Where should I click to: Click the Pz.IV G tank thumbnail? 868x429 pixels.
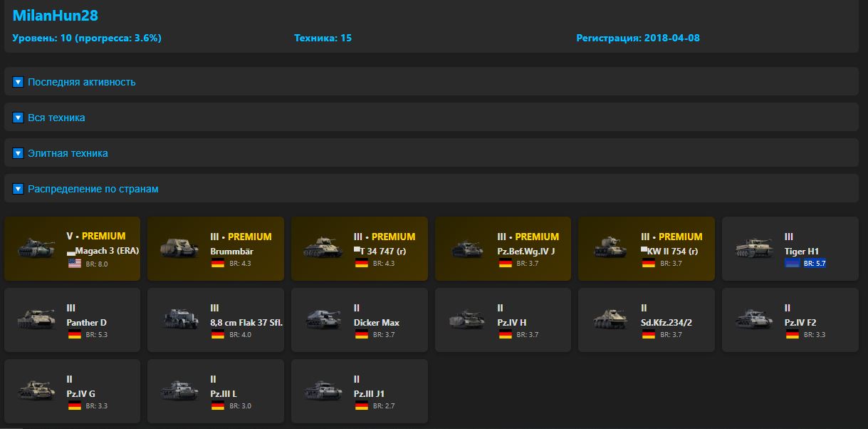[36, 390]
